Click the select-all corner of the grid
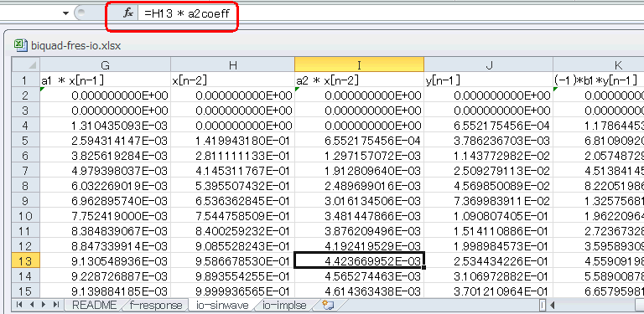The width and height of the screenshot is (644, 314). pyautogui.click(x=25, y=64)
